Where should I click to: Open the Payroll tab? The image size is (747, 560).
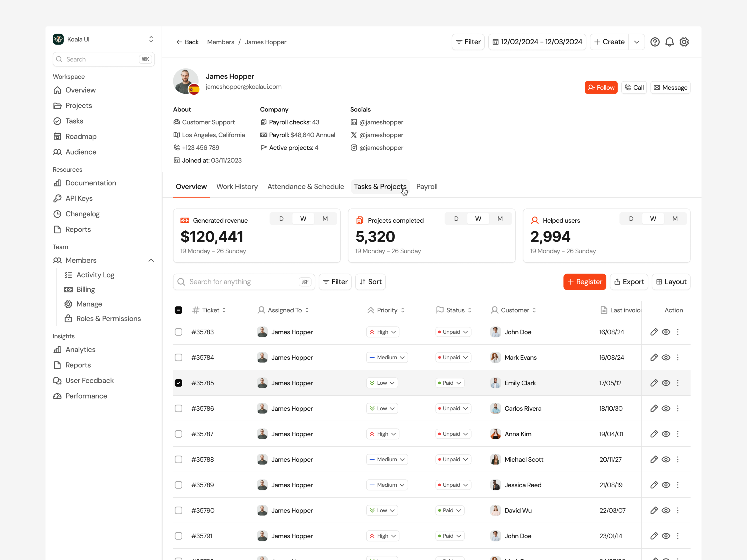[426, 187]
